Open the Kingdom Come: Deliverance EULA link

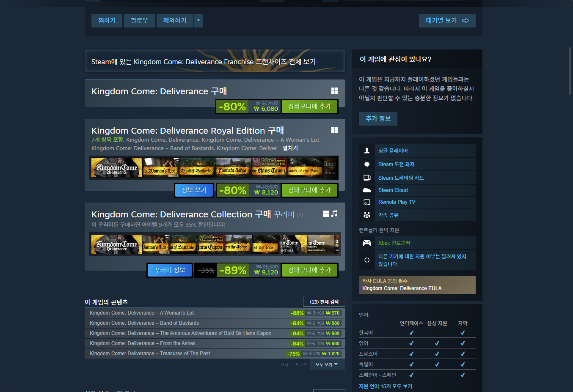pyautogui.click(x=402, y=288)
